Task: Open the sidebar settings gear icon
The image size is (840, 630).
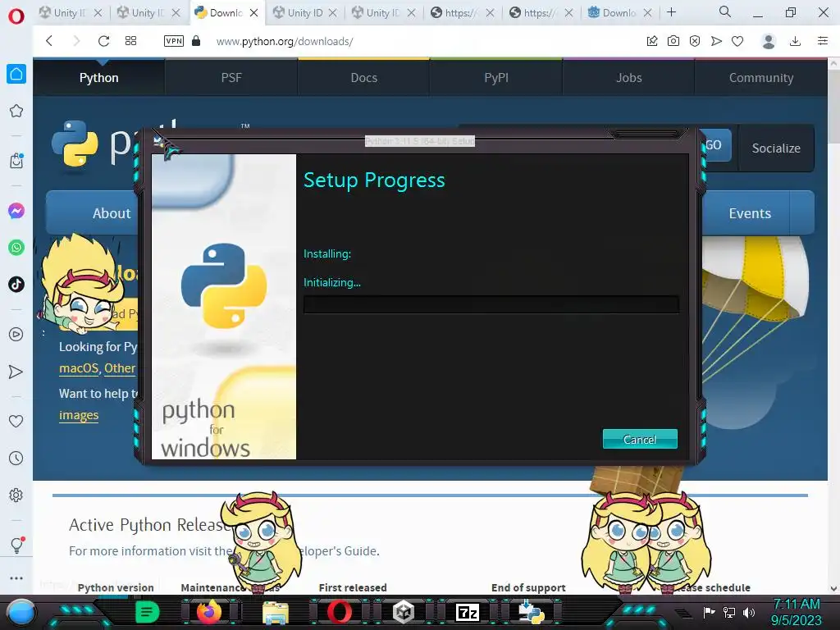Action: 16,495
